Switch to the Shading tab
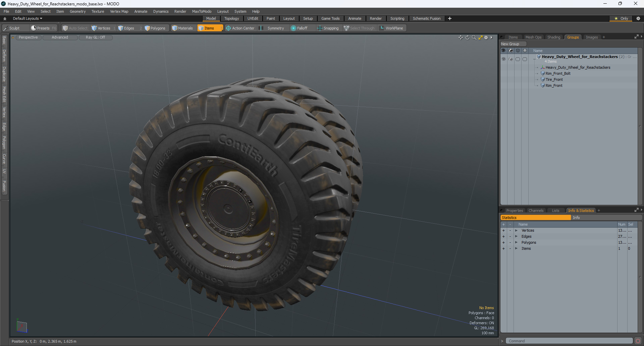This screenshot has width=644, height=346. tap(554, 37)
